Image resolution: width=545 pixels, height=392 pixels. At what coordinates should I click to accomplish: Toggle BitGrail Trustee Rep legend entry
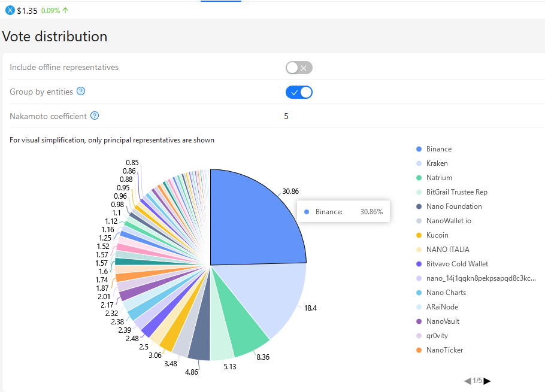click(452, 192)
